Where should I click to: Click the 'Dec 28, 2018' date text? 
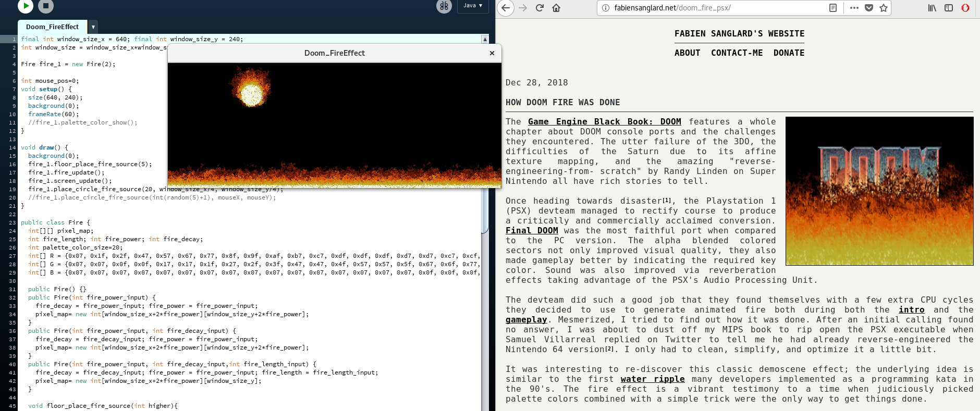pyautogui.click(x=536, y=83)
